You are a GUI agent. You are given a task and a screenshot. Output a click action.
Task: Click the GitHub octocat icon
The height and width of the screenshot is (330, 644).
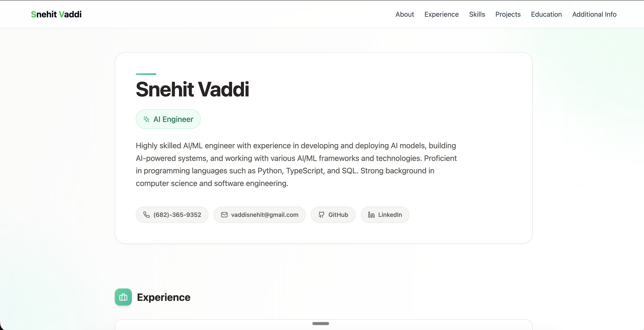point(321,215)
